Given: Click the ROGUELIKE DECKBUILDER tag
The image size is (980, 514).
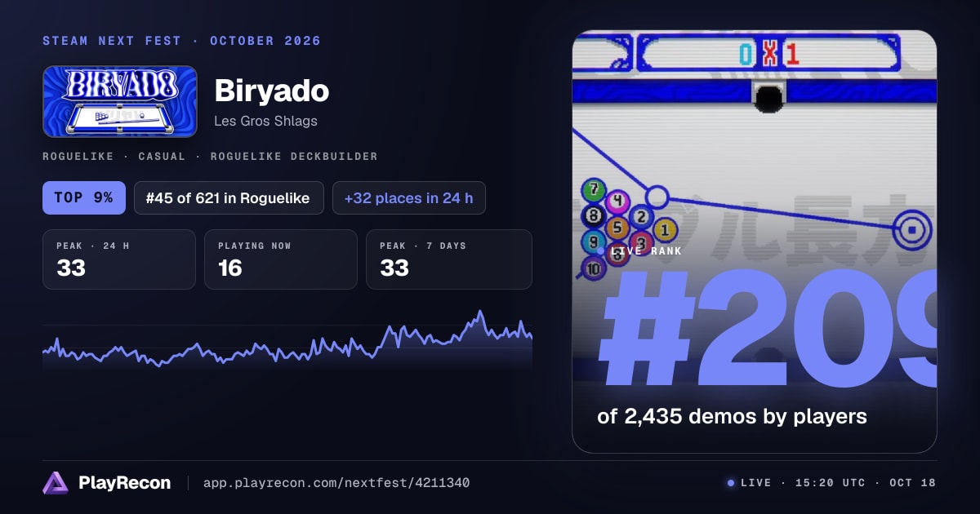Looking at the screenshot, I should tap(294, 156).
